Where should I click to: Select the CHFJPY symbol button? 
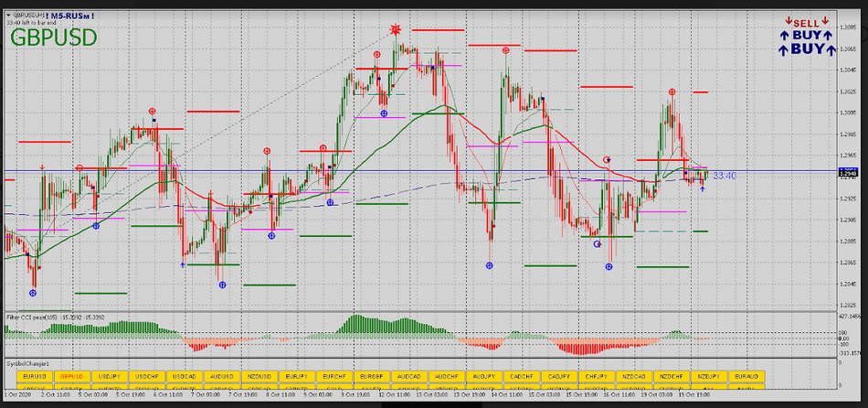(597, 376)
